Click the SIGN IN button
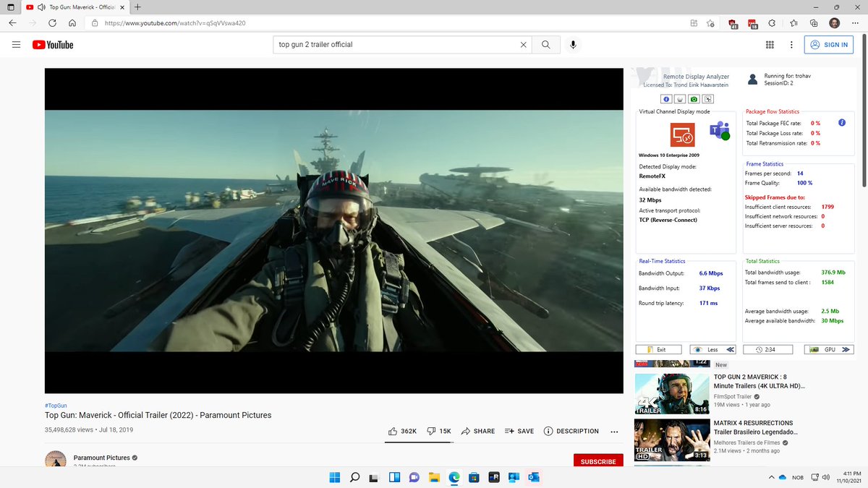Viewport: 868px width, 488px height. pyautogui.click(x=829, y=44)
